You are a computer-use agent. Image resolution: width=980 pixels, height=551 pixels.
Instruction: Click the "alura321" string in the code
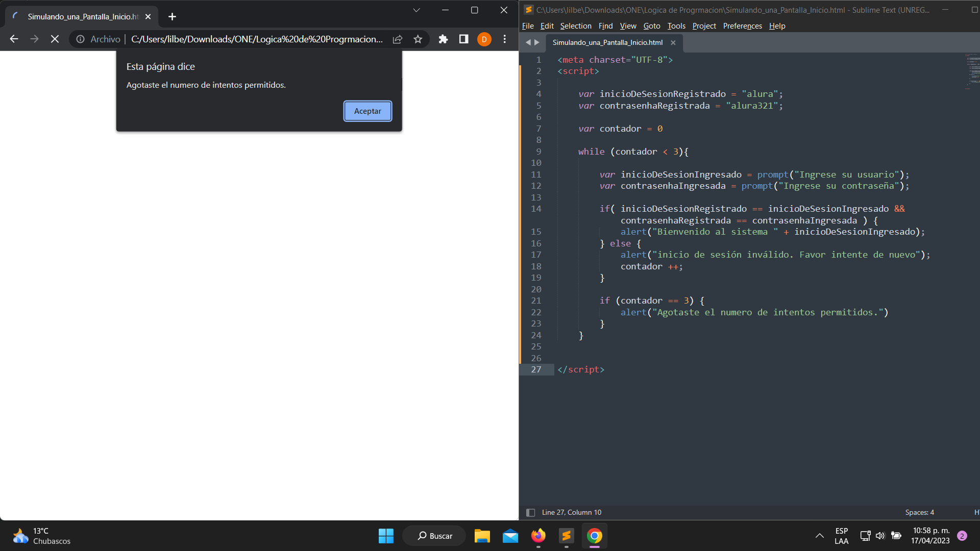pyautogui.click(x=752, y=106)
